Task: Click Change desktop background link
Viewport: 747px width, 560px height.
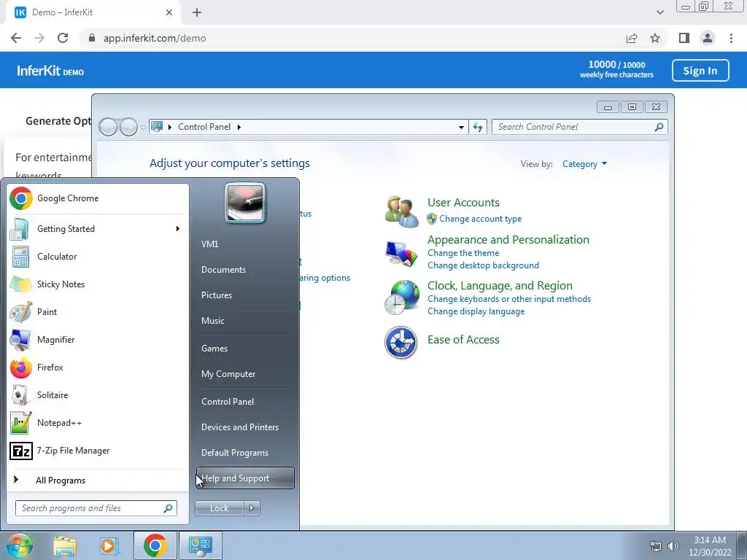Action: (x=483, y=265)
